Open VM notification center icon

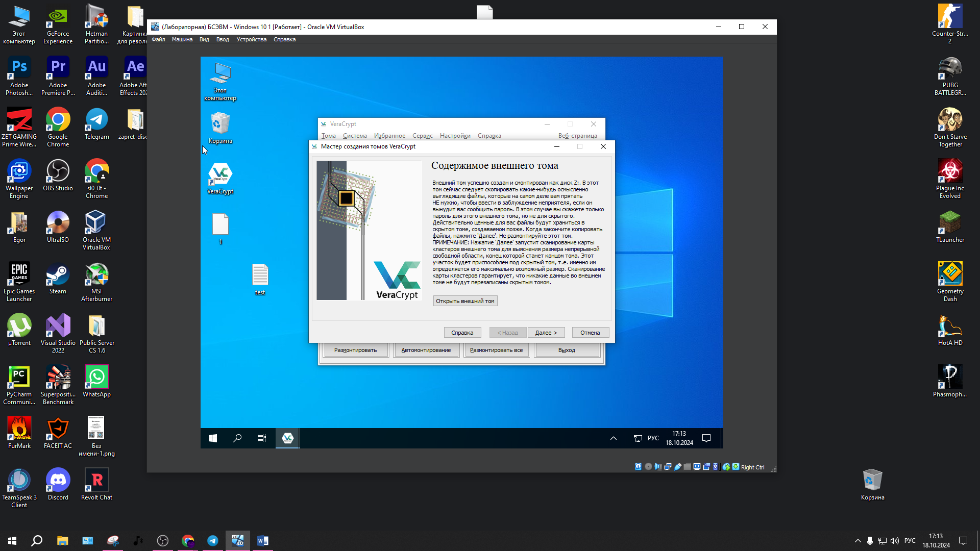[706, 438]
